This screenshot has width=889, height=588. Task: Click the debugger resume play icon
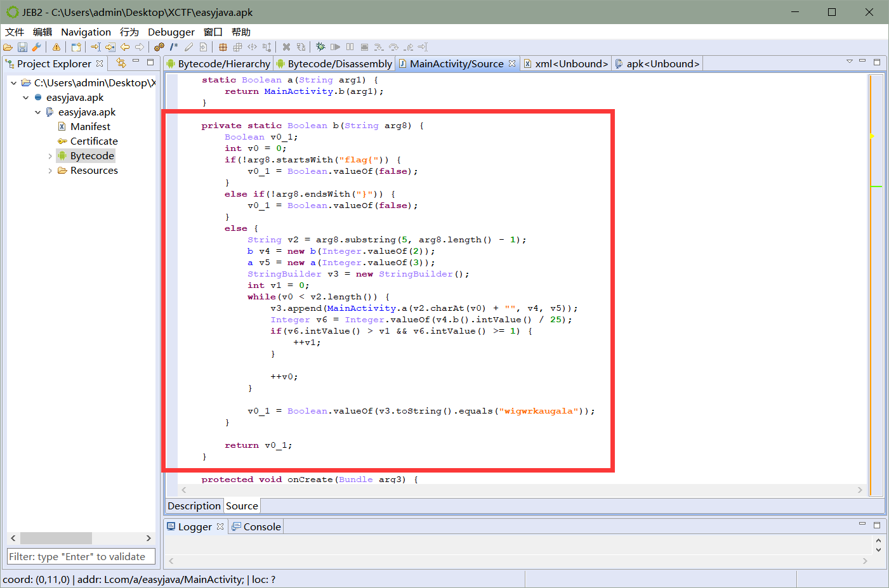click(335, 47)
